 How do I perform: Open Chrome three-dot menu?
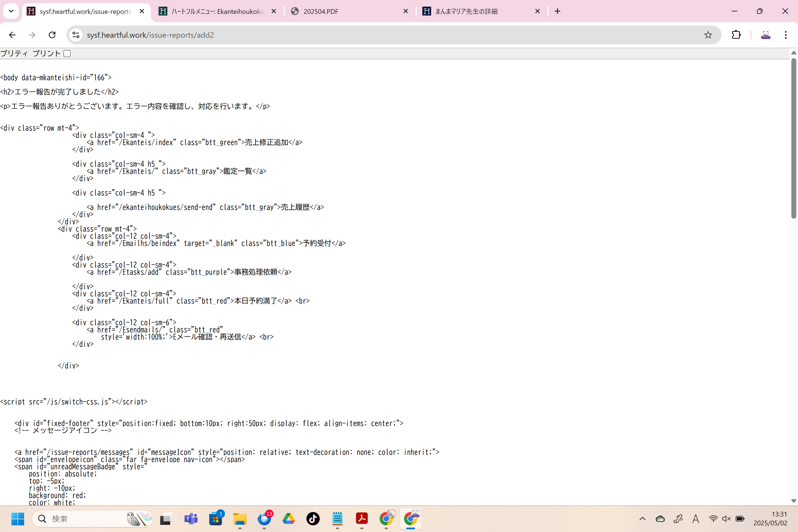[786, 35]
